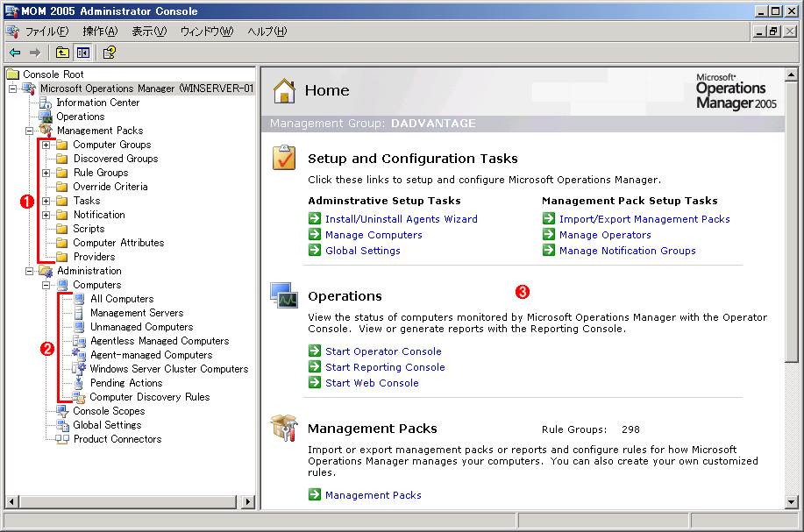804x532 pixels.
Task: Select the Computers tree item label
Action: (97, 285)
